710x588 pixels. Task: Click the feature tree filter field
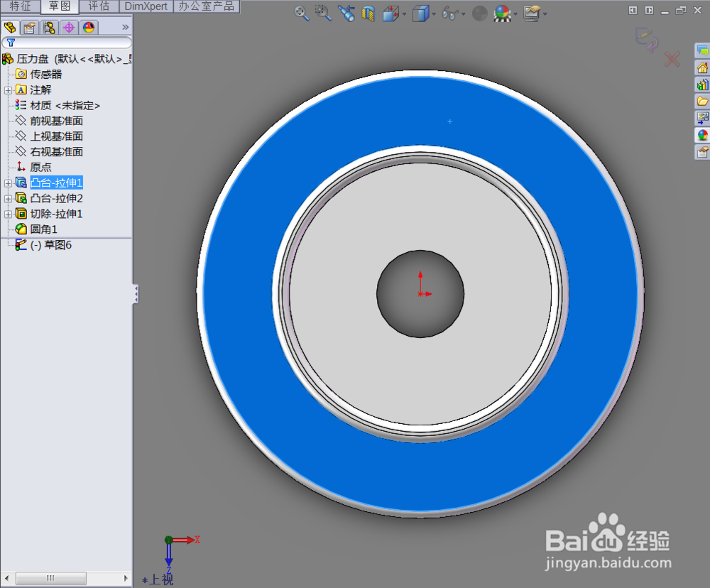pos(67,43)
